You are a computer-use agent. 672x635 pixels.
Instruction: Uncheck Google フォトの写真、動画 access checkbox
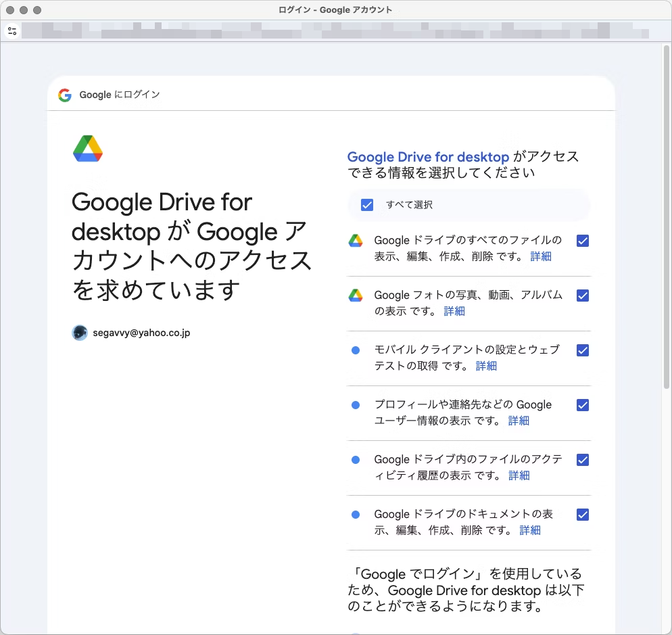(583, 296)
